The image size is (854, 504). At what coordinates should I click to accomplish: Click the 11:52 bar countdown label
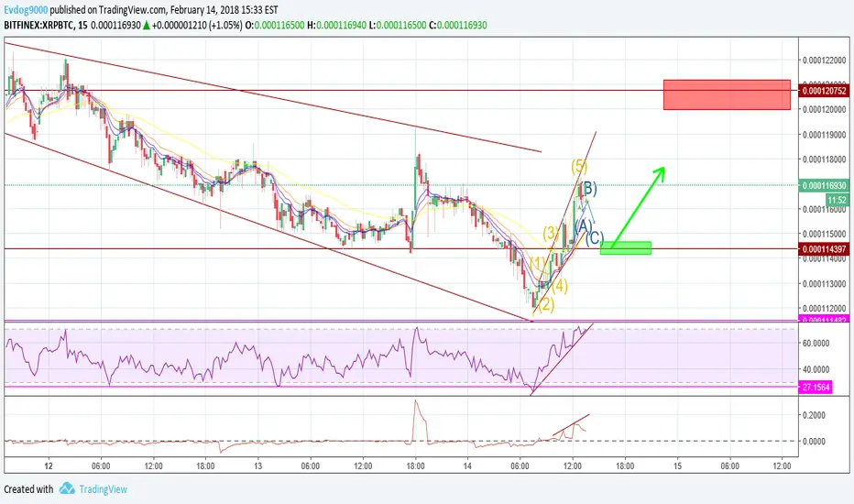point(838,200)
